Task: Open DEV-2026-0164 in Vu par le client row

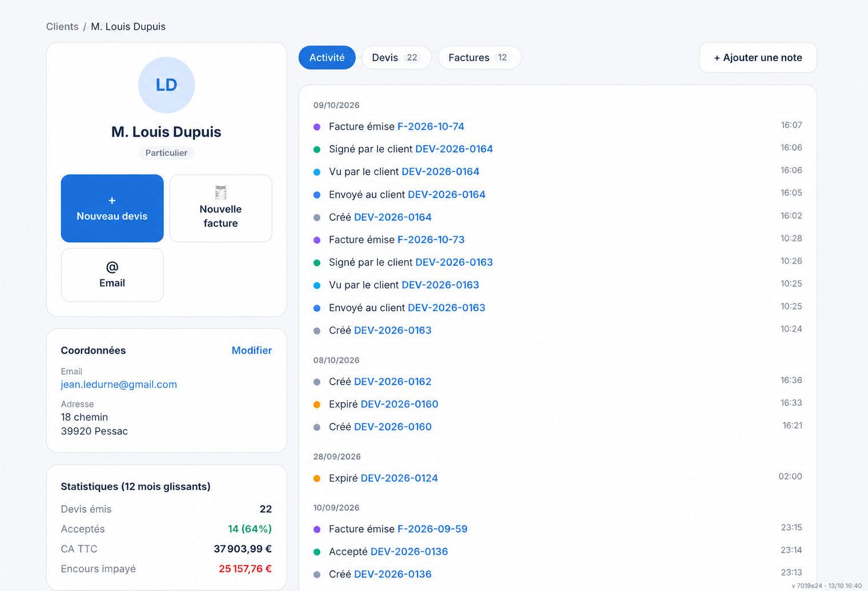Action: [440, 172]
